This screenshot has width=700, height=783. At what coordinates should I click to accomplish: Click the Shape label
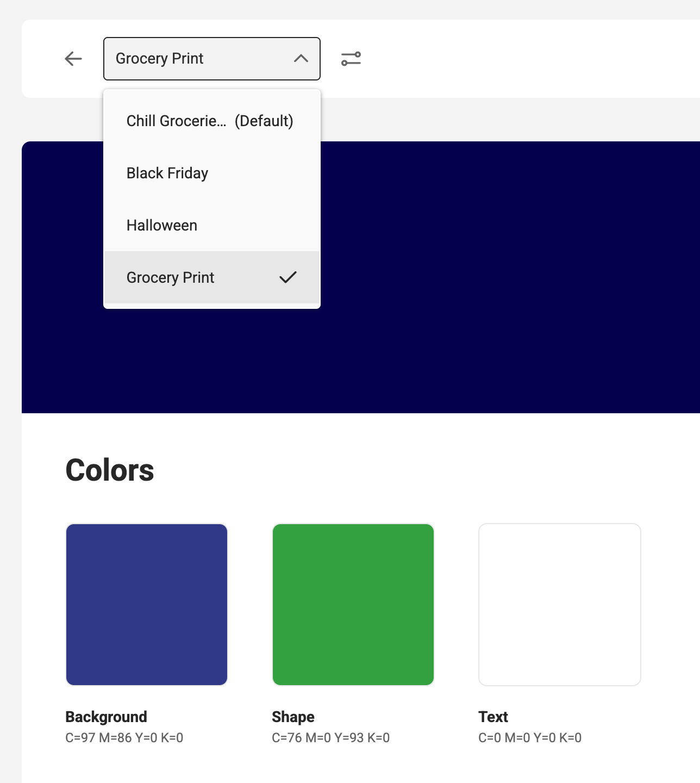[293, 717]
